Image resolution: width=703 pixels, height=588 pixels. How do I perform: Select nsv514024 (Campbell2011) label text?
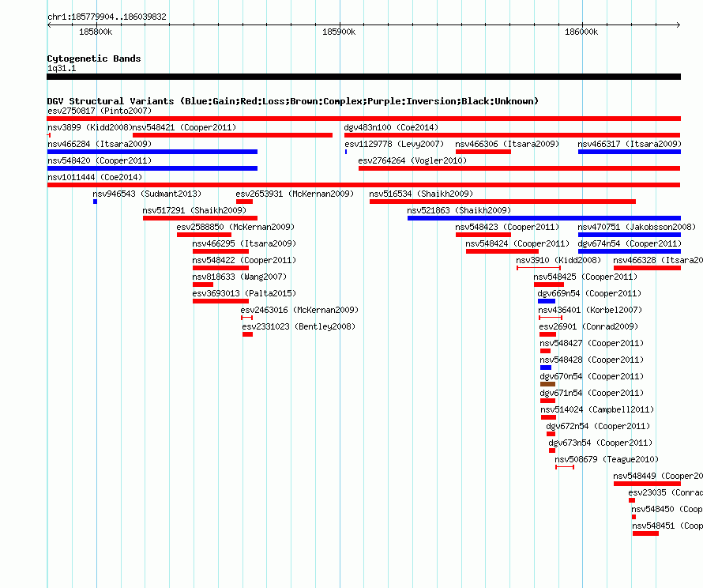pyautogui.click(x=597, y=409)
